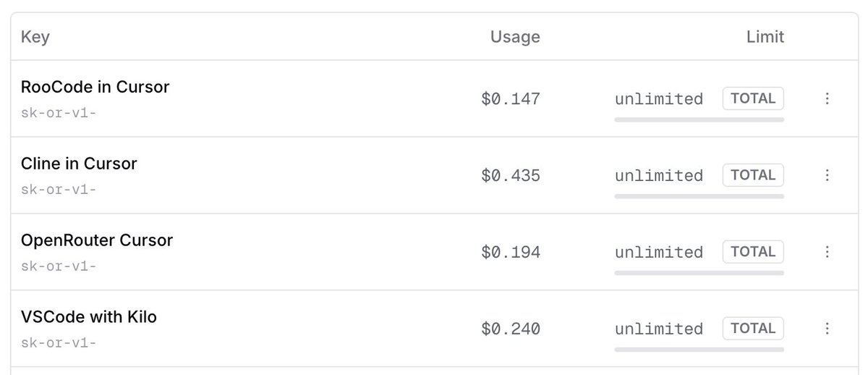Click usage progress bar for RooCode in Cursor
This screenshot has height=375, width=868.
pos(699,119)
